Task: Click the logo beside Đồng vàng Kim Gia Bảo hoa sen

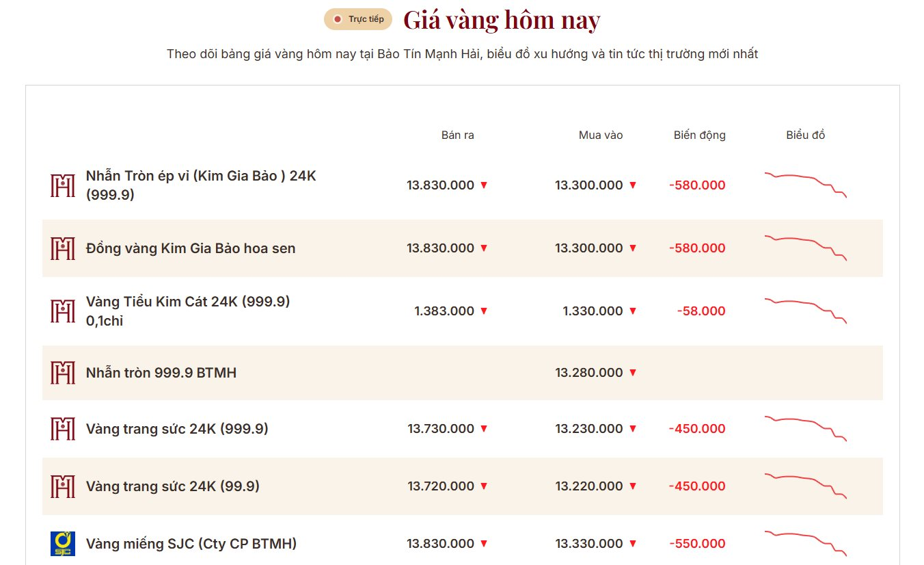Action: (63, 248)
